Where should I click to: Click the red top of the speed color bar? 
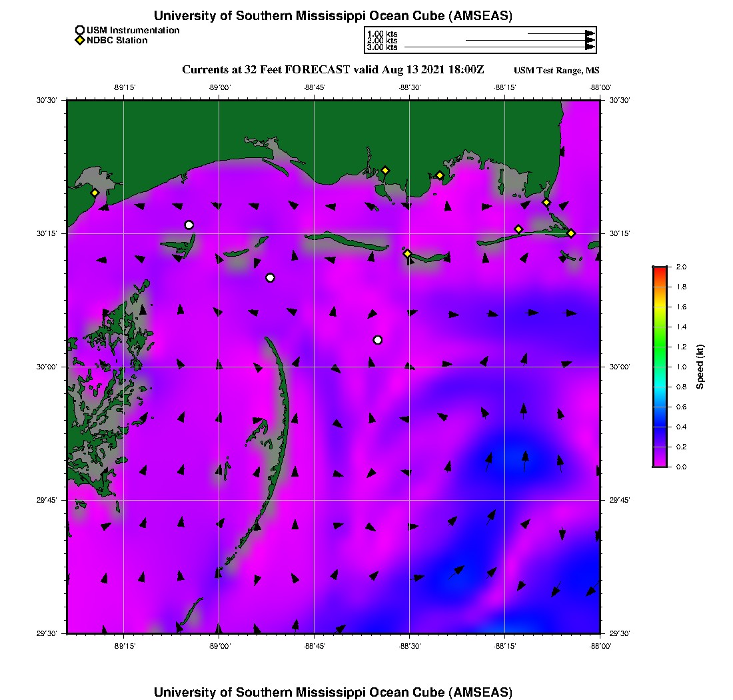pyautogui.click(x=660, y=269)
